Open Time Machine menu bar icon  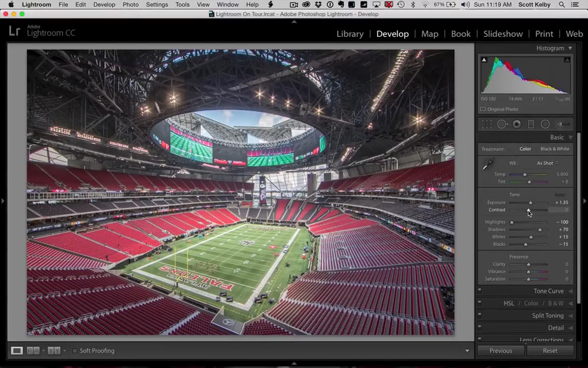[401, 4]
